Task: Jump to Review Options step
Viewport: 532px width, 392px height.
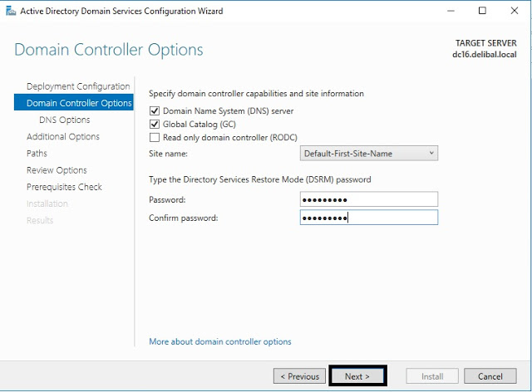Action: pos(57,170)
